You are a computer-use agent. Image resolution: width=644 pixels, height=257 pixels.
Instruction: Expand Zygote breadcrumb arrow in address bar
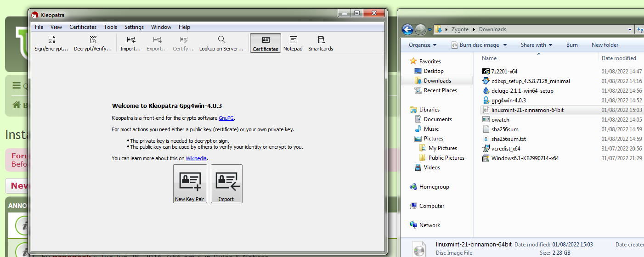474,29
